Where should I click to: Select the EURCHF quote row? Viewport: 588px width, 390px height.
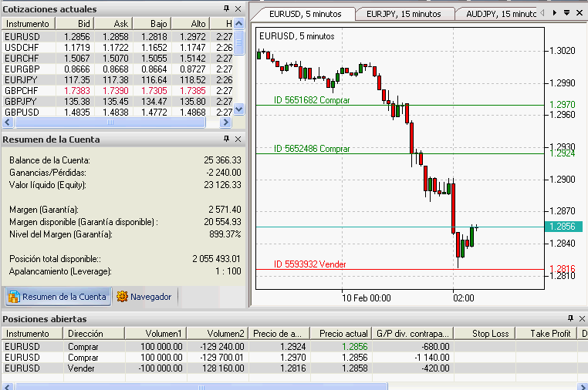coord(118,59)
